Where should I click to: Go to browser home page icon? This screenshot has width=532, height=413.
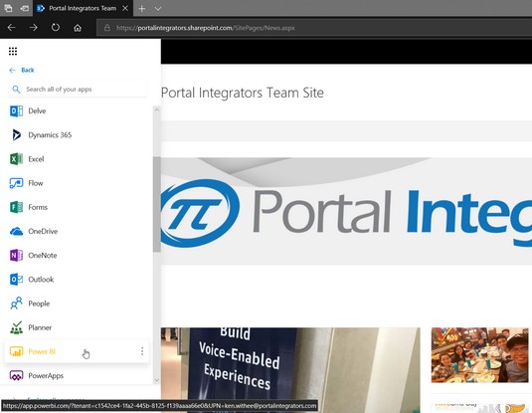point(78,28)
